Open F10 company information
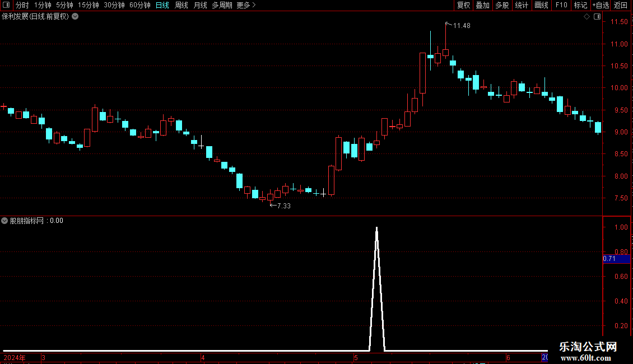 pos(561,5)
